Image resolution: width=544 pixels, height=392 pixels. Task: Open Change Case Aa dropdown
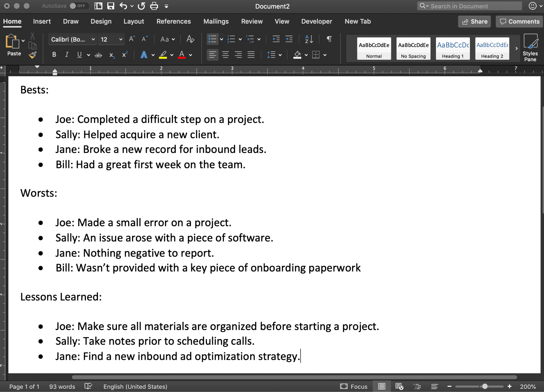(x=167, y=39)
